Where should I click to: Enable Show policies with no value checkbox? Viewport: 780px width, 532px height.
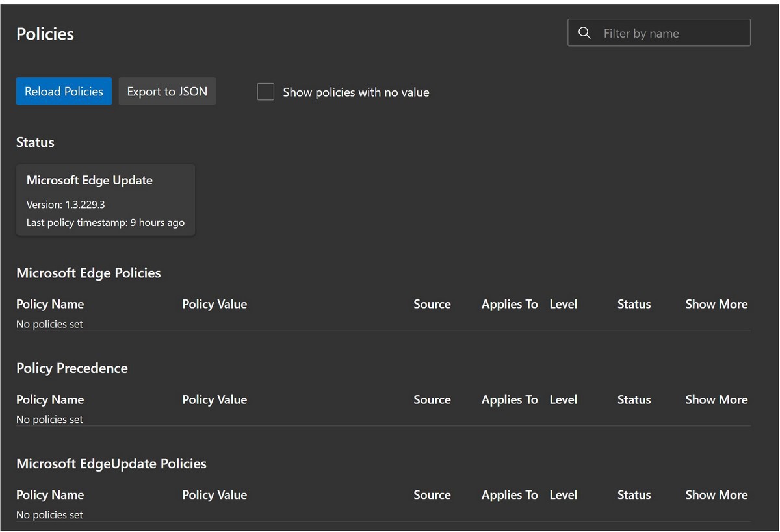pyautogui.click(x=265, y=92)
